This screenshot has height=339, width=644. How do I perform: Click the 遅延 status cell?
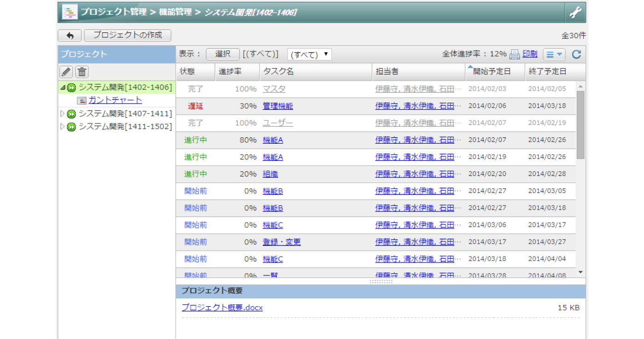click(x=195, y=106)
